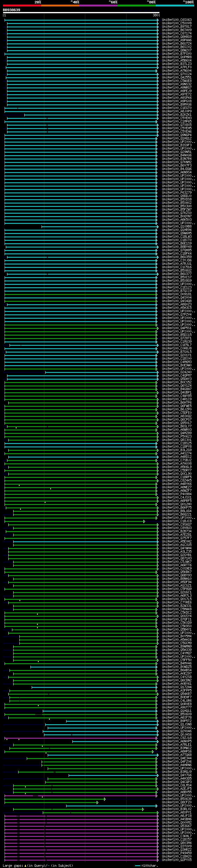Click UniRef100_Q4UBP1 hit
The image size is (197, 868).
[x=177, y=393]
